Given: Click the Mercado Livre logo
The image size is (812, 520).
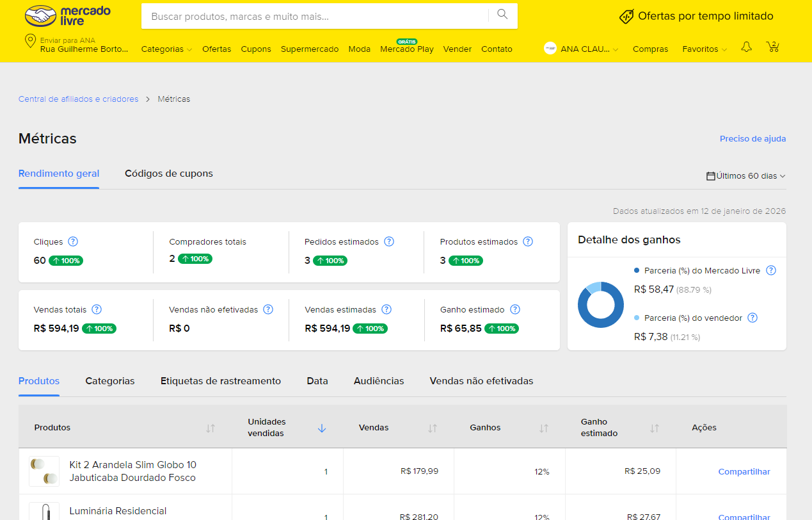Looking at the screenshot, I should click(x=68, y=16).
